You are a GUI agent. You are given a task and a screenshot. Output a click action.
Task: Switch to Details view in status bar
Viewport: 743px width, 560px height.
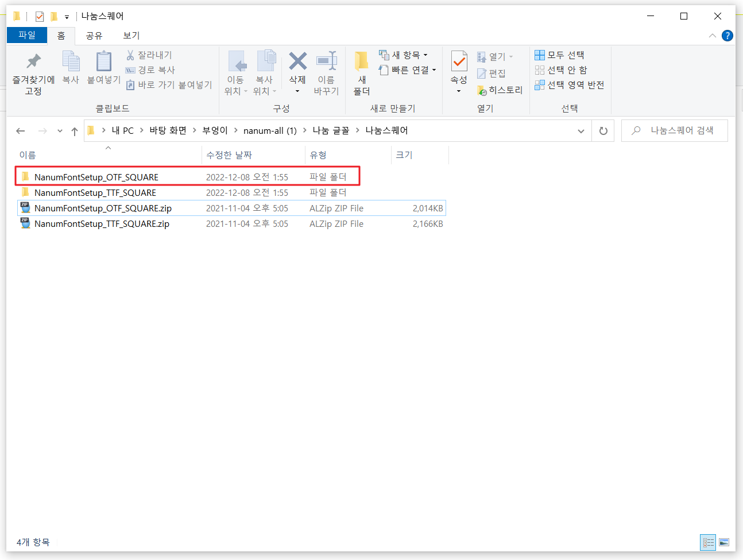click(x=709, y=542)
